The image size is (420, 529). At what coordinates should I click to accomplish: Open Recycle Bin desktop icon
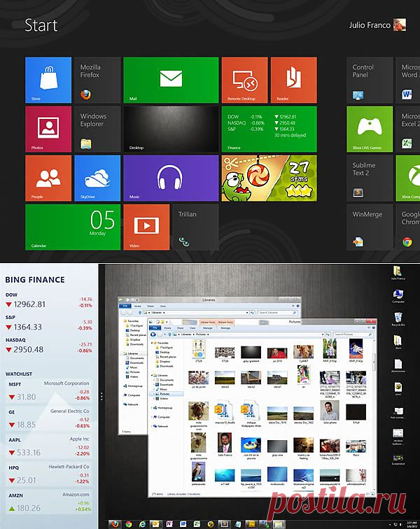tap(398, 319)
